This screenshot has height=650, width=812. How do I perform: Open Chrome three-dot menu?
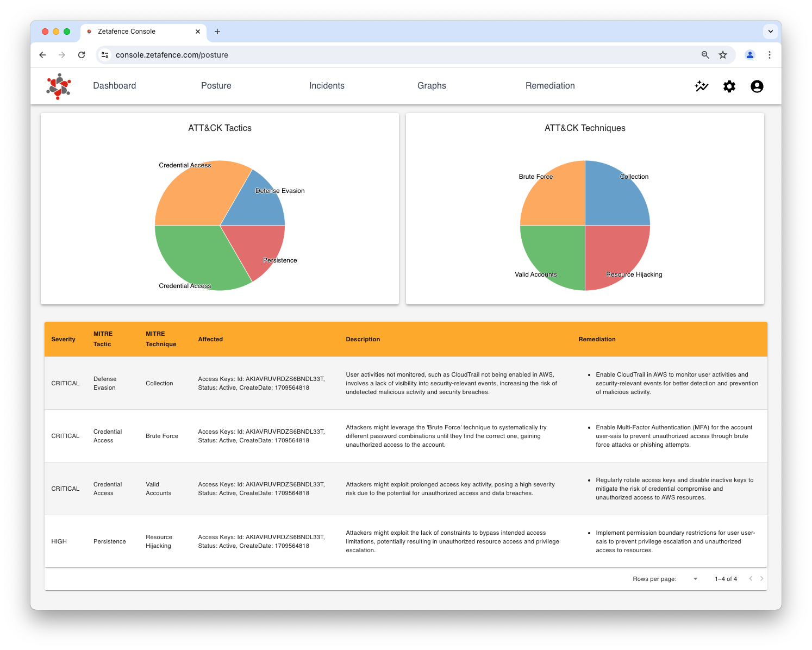click(x=770, y=55)
